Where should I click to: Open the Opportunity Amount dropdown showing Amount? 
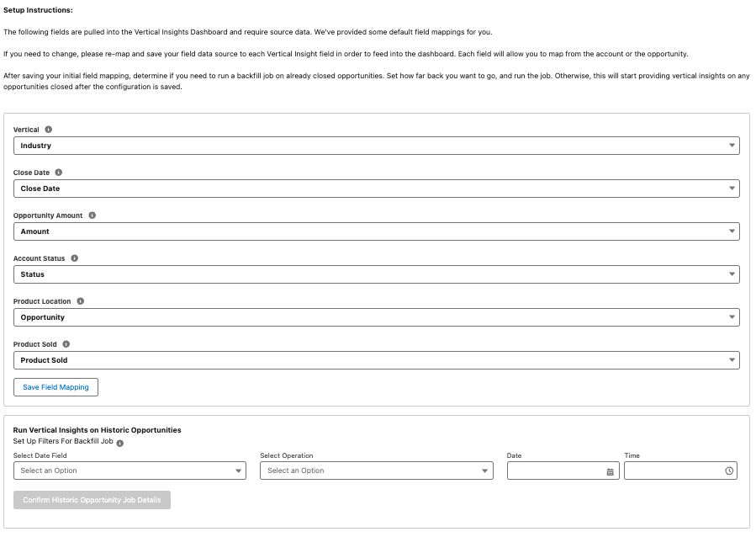coord(377,231)
